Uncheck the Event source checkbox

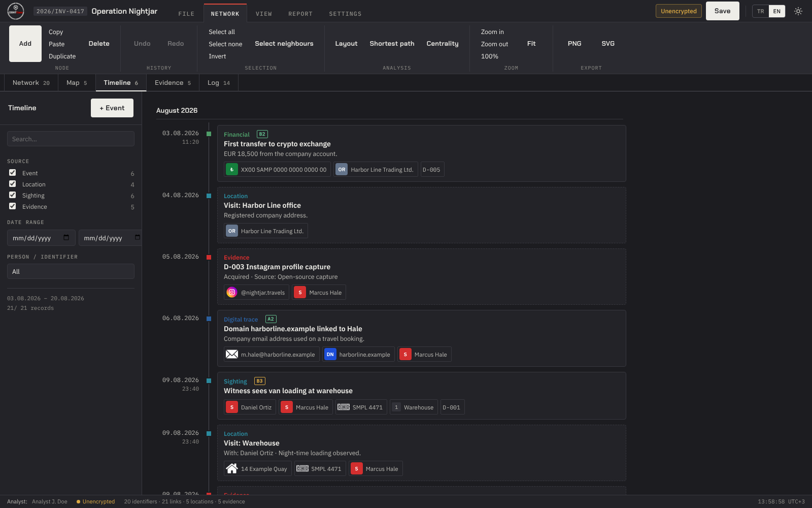[x=13, y=173]
